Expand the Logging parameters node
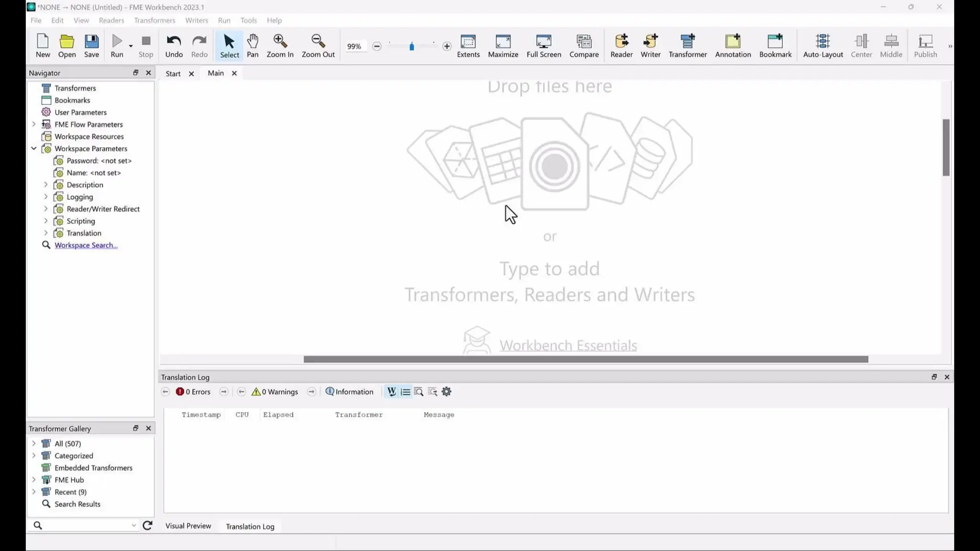Screen dimensions: 980x551 point(46,197)
